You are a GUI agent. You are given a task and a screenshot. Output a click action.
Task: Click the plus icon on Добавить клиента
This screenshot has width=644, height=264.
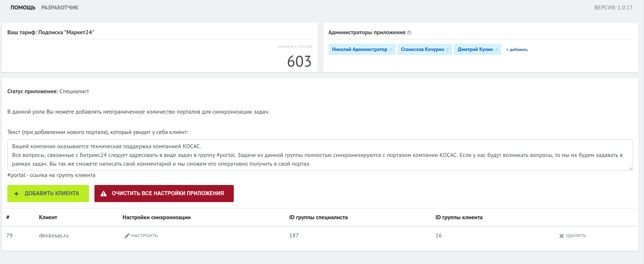[x=16, y=194]
